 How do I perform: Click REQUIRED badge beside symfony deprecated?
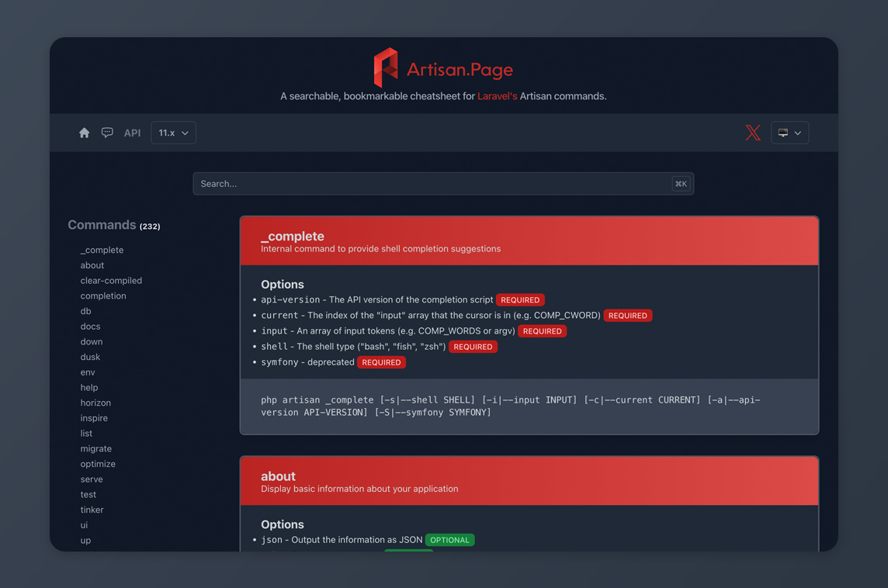(381, 362)
